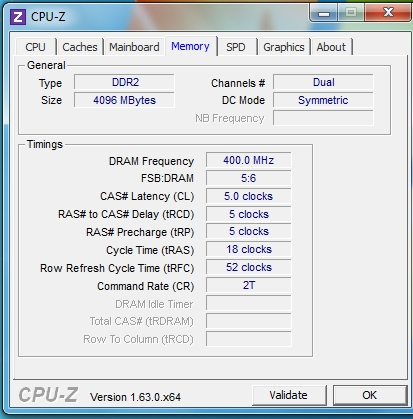This screenshot has width=413, height=419.
Task: Switch to the Caches tab
Action: [80, 47]
